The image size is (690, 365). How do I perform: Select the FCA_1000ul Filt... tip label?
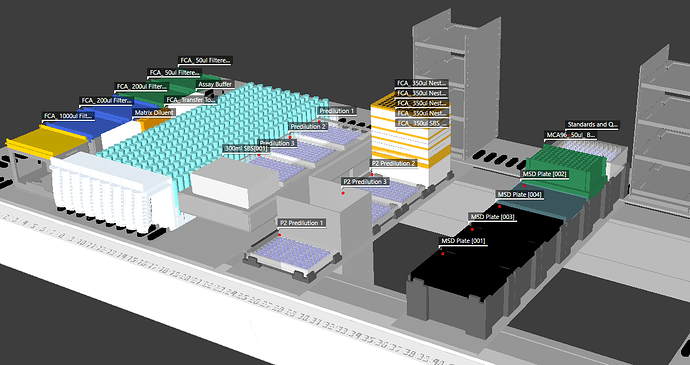(69, 116)
